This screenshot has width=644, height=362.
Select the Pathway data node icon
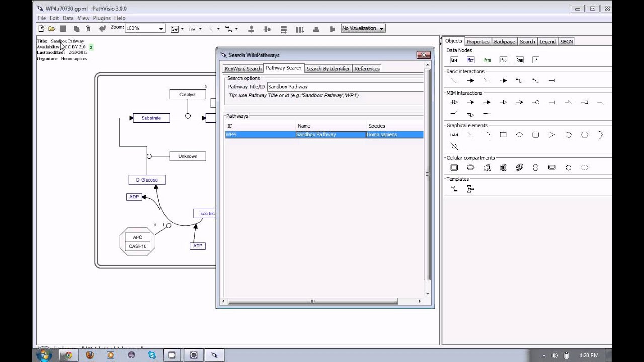click(487, 60)
